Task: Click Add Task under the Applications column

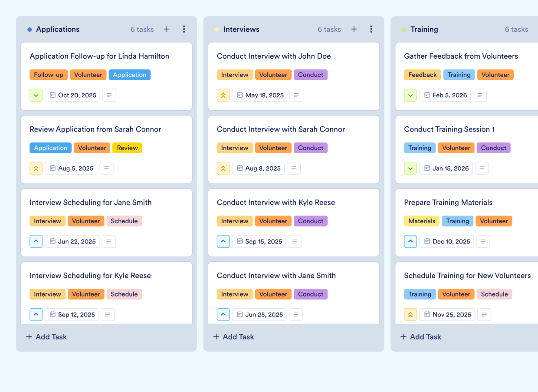Action: (x=46, y=336)
